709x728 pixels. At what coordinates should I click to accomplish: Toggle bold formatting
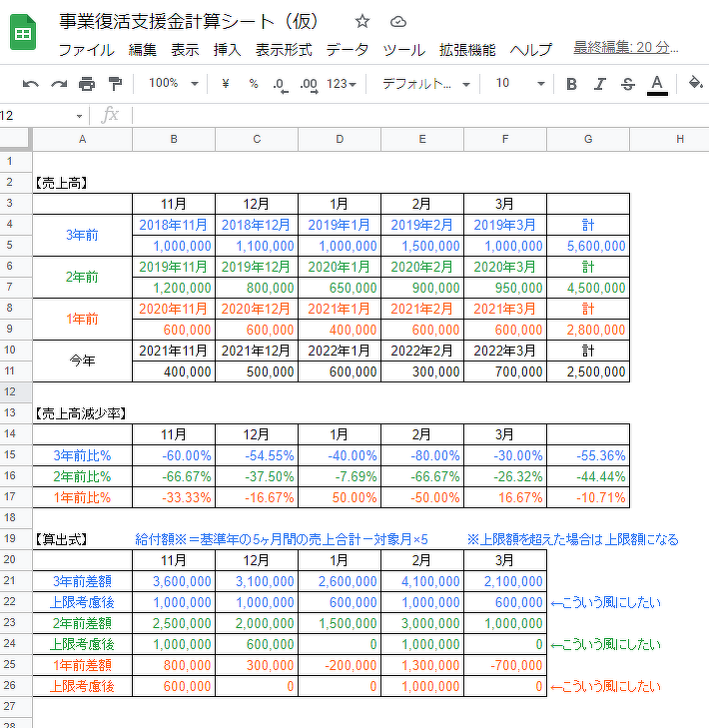click(571, 84)
